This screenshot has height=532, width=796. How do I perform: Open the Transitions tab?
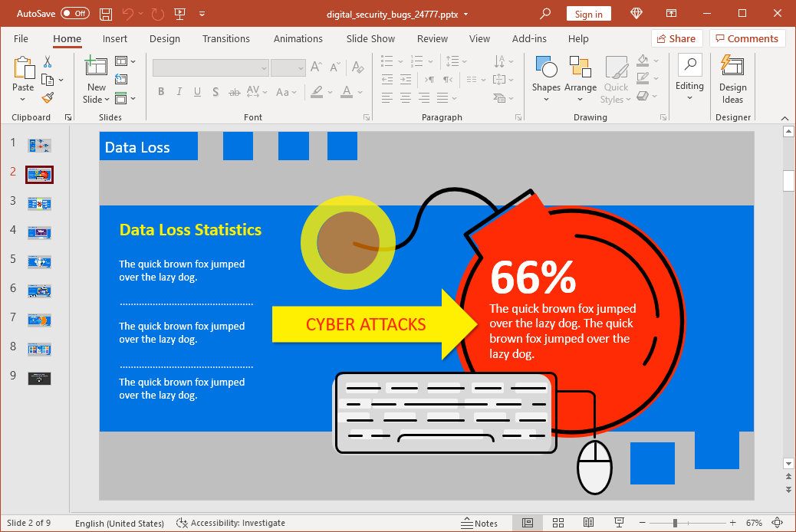point(225,38)
